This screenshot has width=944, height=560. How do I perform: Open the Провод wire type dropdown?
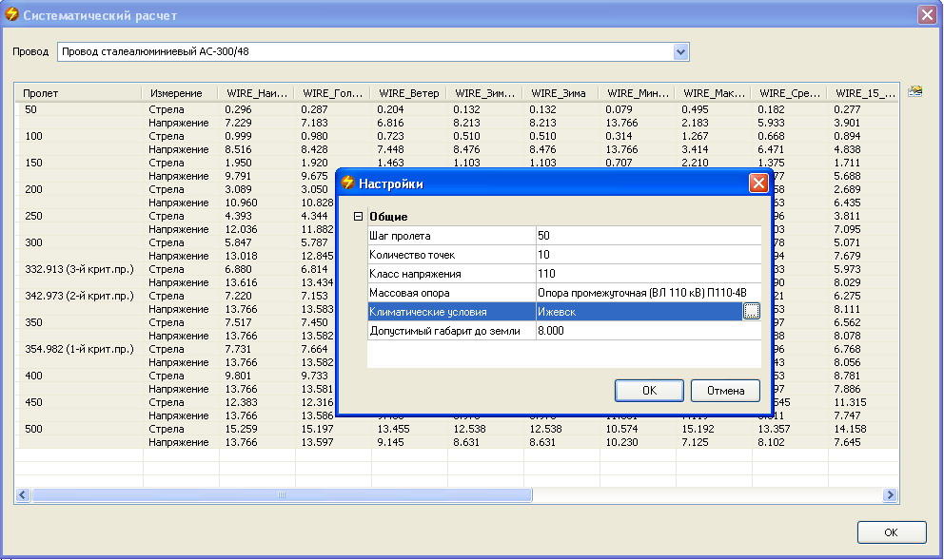[680, 52]
